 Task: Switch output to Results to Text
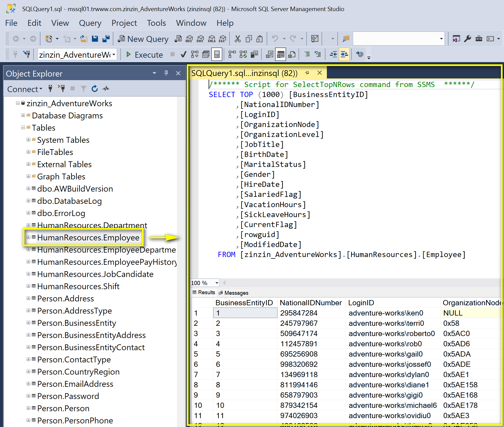(x=269, y=54)
